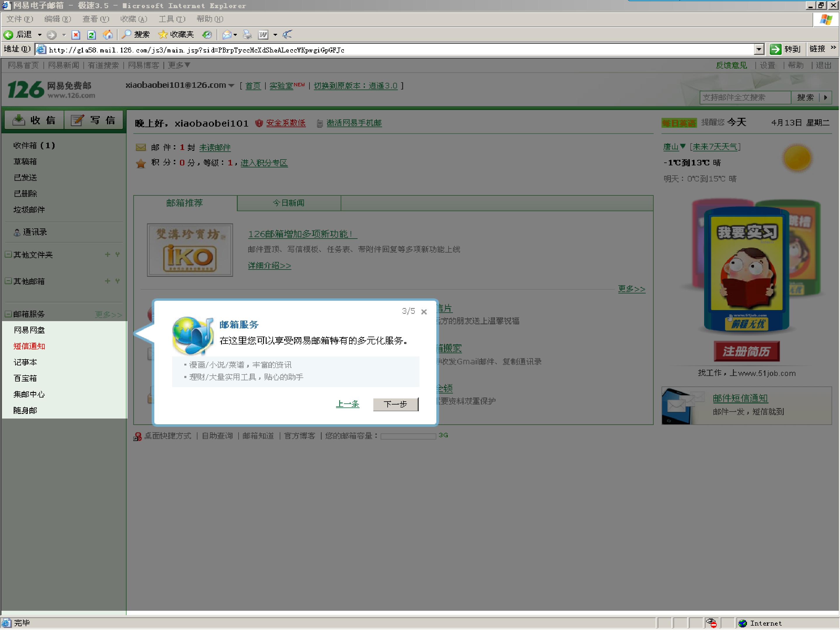The height and width of the screenshot is (630, 840).
Task: Click the 桌面快捷方式 shortcut icon
Action: 137,436
